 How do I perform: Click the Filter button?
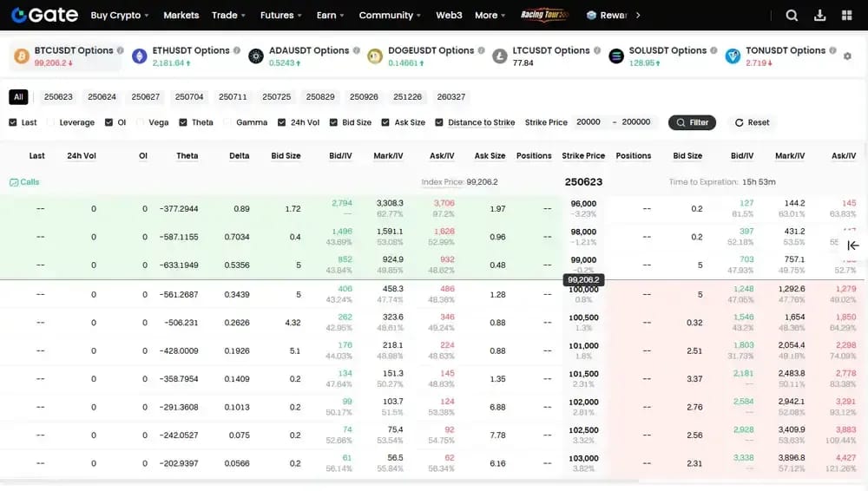click(692, 122)
